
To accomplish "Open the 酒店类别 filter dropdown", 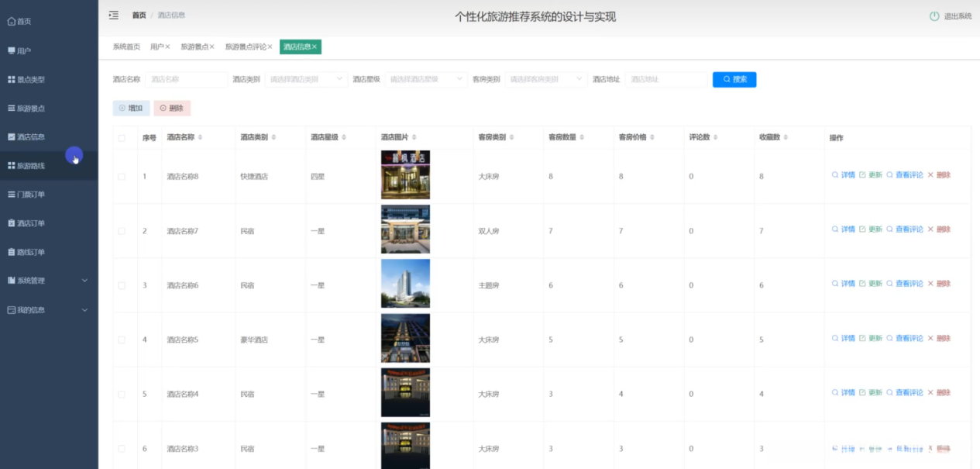I will [x=306, y=79].
